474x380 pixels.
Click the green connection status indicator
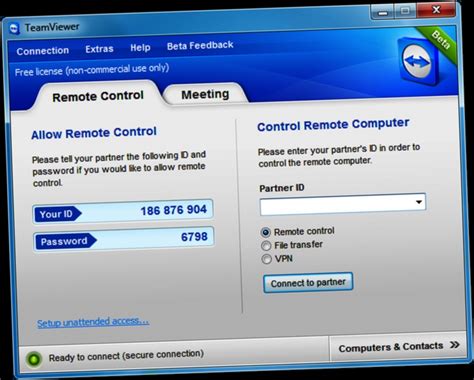pyautogui.click(x=34, y=359)
